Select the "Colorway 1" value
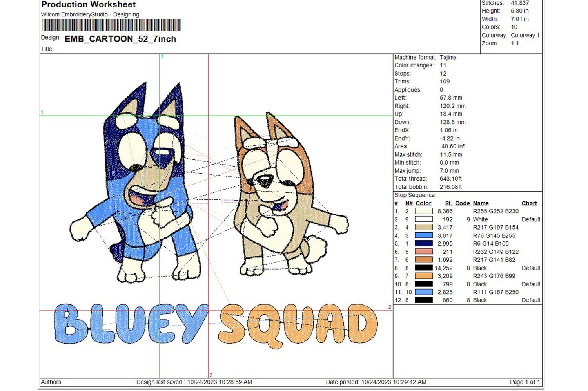This screenshot has height=391, width=588. [x=525, y=35]
